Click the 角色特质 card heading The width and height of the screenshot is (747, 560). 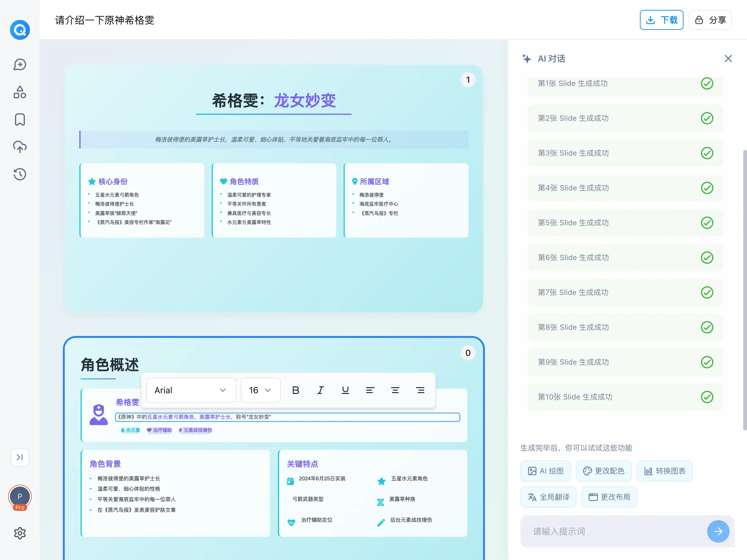pyautogui.click(x=244, y=182)
